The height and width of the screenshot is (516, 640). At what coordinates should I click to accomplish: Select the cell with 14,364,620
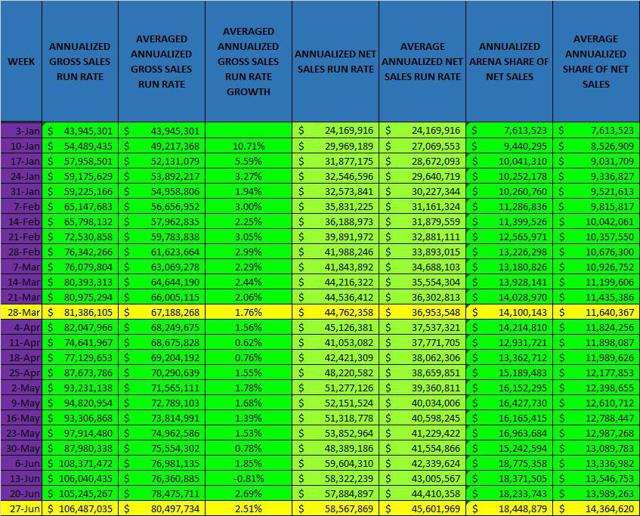[596, 509]
